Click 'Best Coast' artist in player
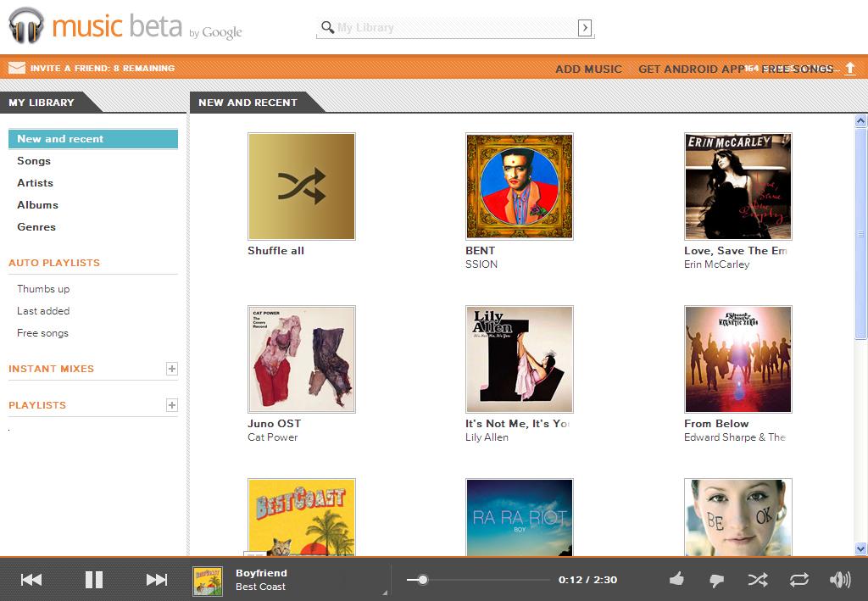 [261, 587]
